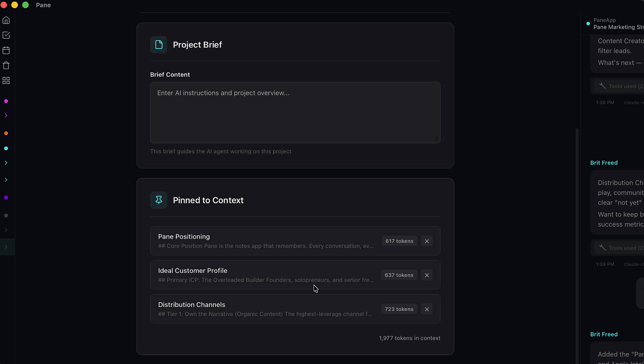Open the Pane Positioning pinned note
The width and height of the screenshot is (644, 364).
tap(295, 241)
